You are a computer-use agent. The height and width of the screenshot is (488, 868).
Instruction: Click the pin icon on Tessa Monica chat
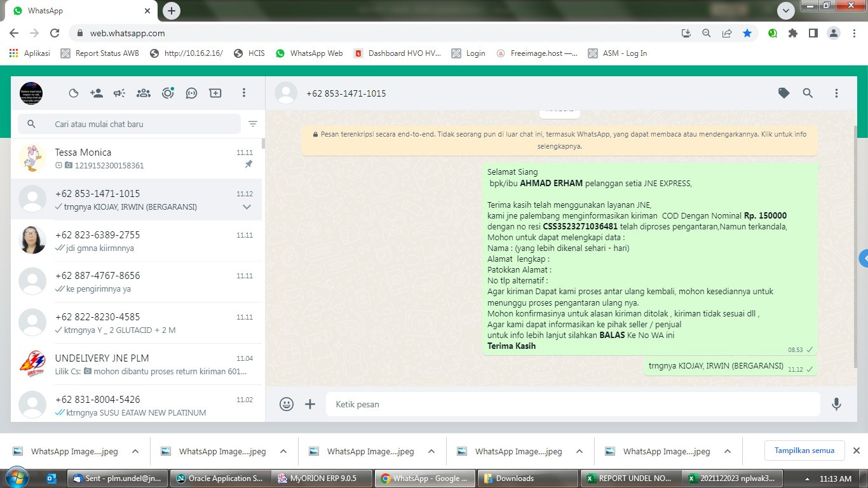248,165
